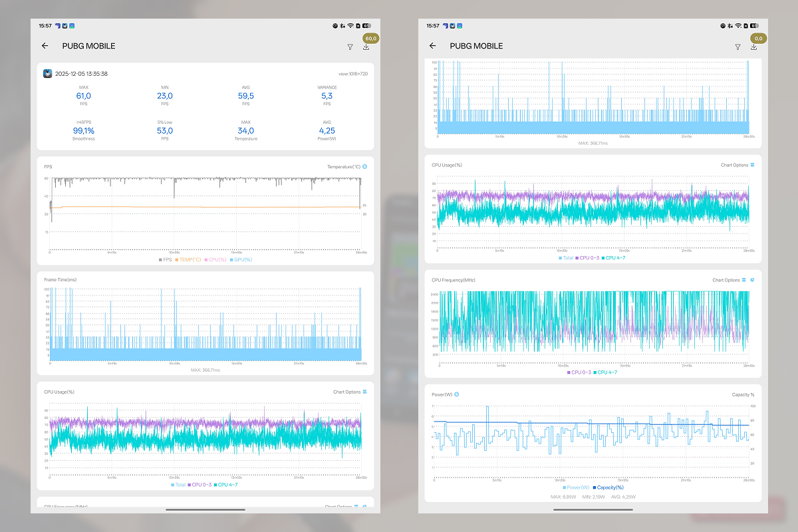Hide GPU(%) series in the FPS chart legend
This screenshot has height=532, width=798.
[242, 259]
